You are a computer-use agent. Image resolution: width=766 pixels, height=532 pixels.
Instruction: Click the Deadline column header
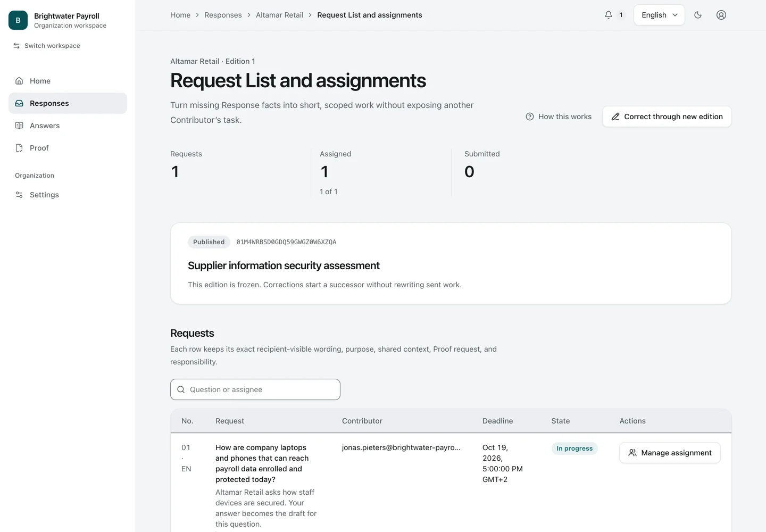(x=497, y=421)
